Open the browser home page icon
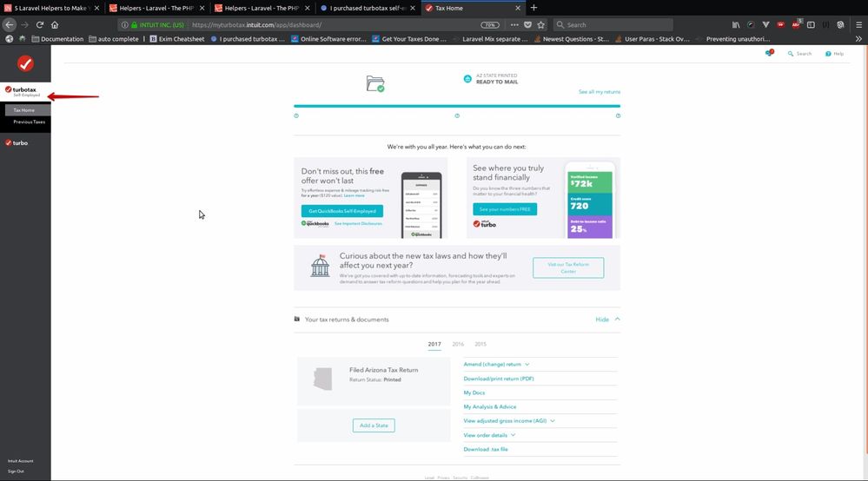The height and width of the screenshot is (481, 868). click(x=54, y=24)
